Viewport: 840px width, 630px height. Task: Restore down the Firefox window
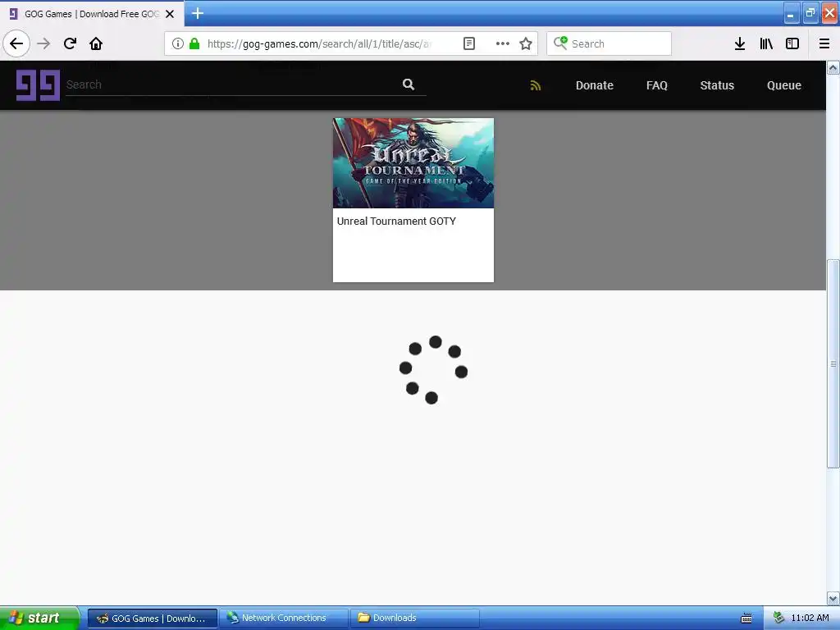click(810, 13)
